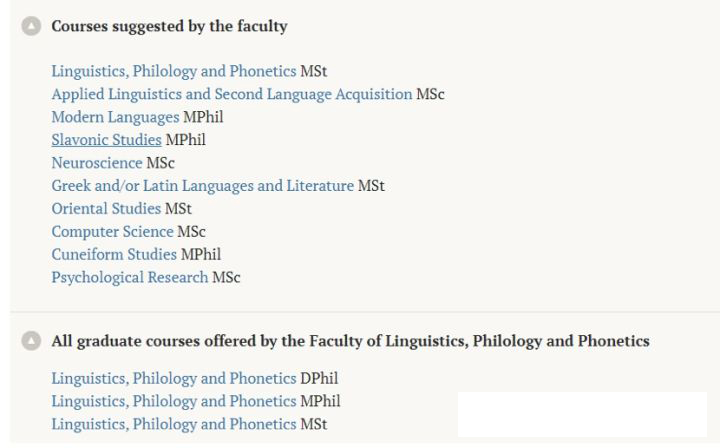Image resolution: width=720 pixels, height=448 pixels.
Task: Collapse the All graduate courses section arrow
Action: (29, 342)
